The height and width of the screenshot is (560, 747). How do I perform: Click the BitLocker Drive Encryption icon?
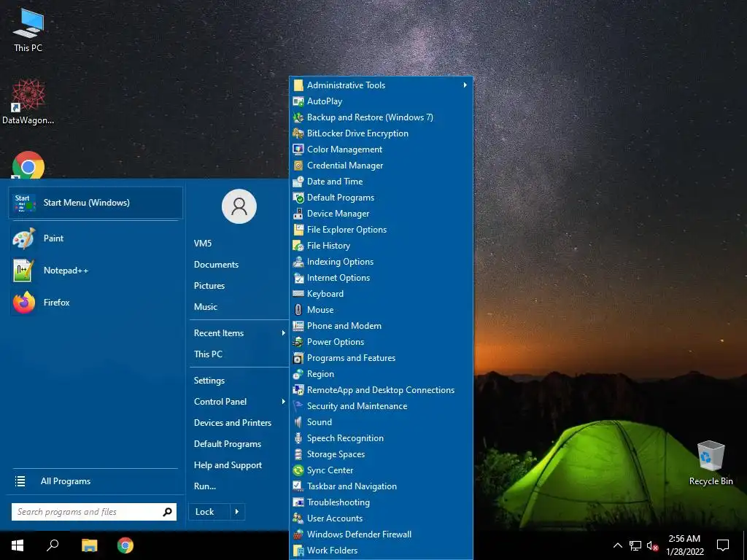click(298, 133)
